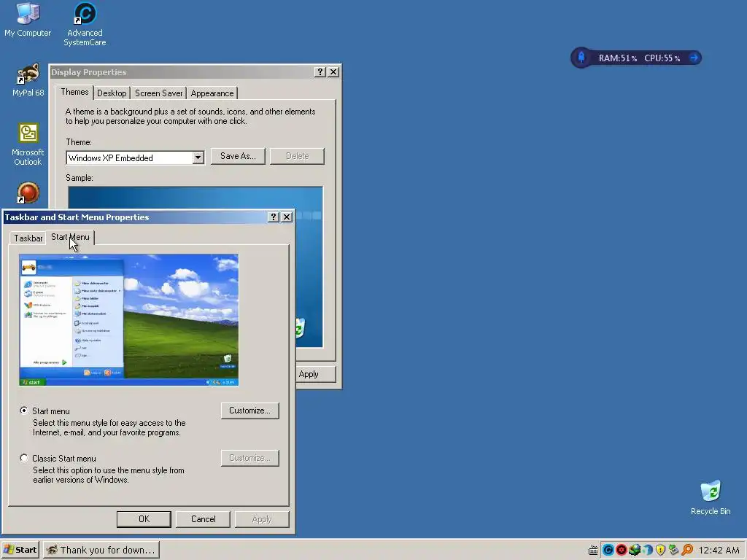
Task: Click Apply in the Display Properties window
Action: [x=314, y=374]
